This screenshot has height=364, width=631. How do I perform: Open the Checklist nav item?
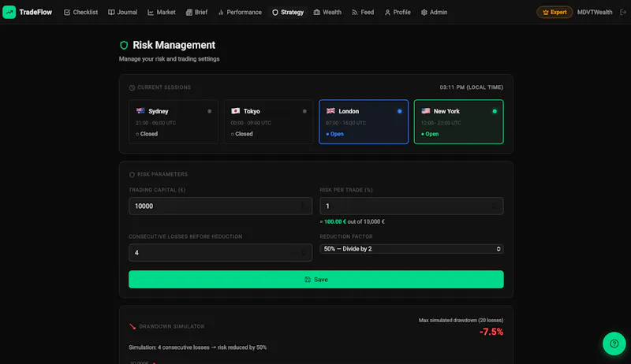(x=80, y=12)
